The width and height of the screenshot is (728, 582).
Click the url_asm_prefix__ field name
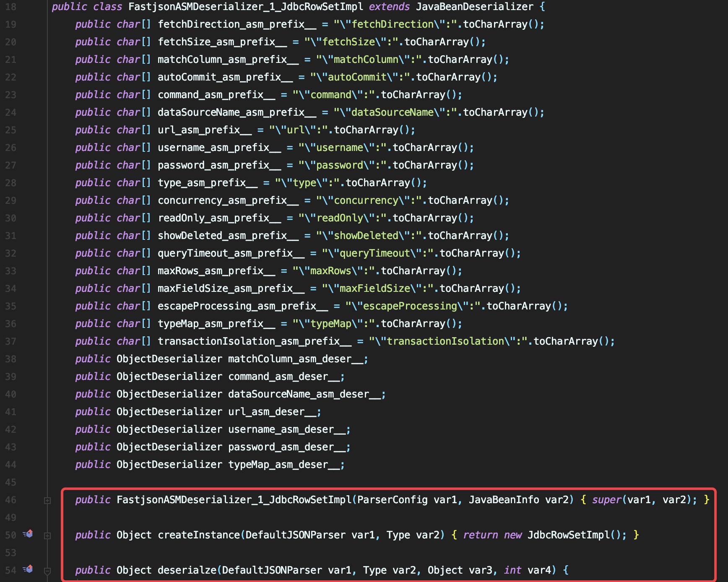[205, 130]
